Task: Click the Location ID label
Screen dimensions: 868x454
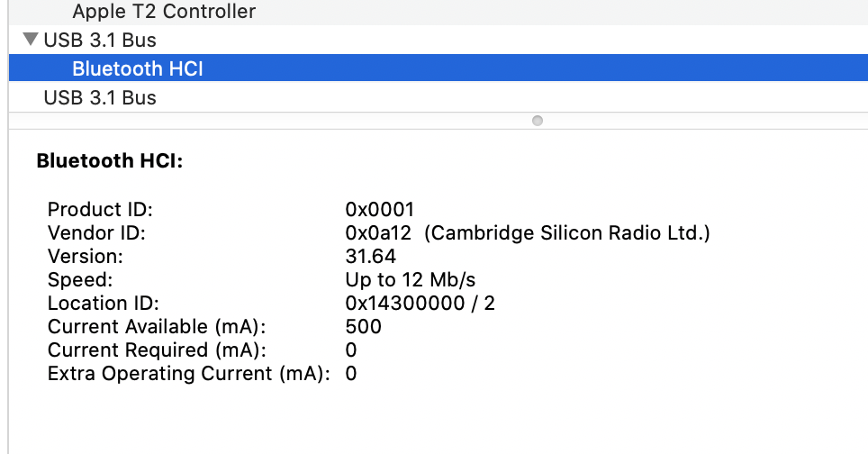Action: click(x=103, y=304)
